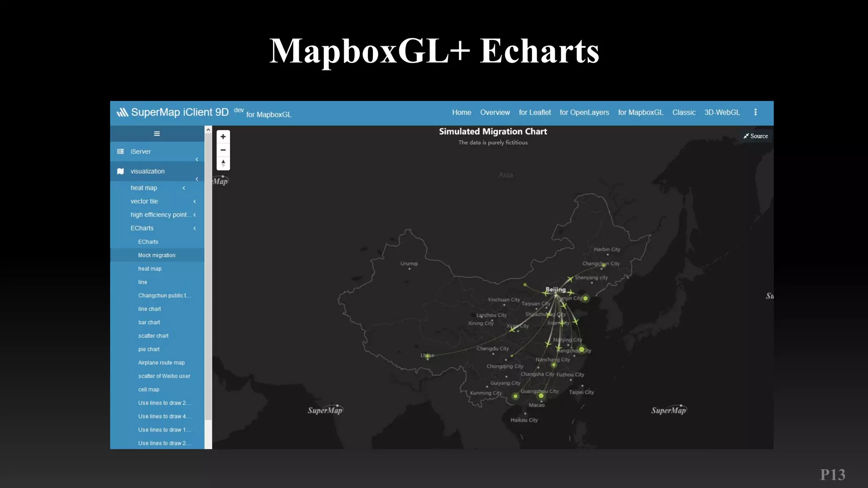868x488 pixels.
Task: Zoom out with the minus button
Action: coord(223,150)
